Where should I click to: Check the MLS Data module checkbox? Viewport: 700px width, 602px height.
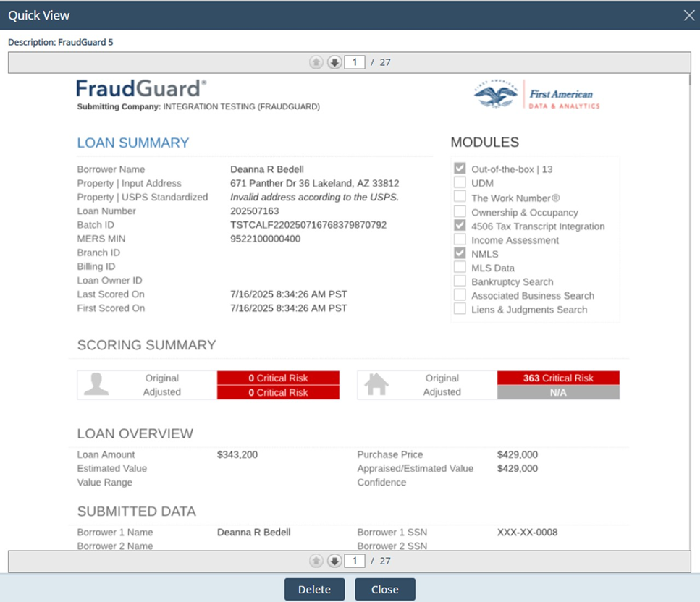460,267
